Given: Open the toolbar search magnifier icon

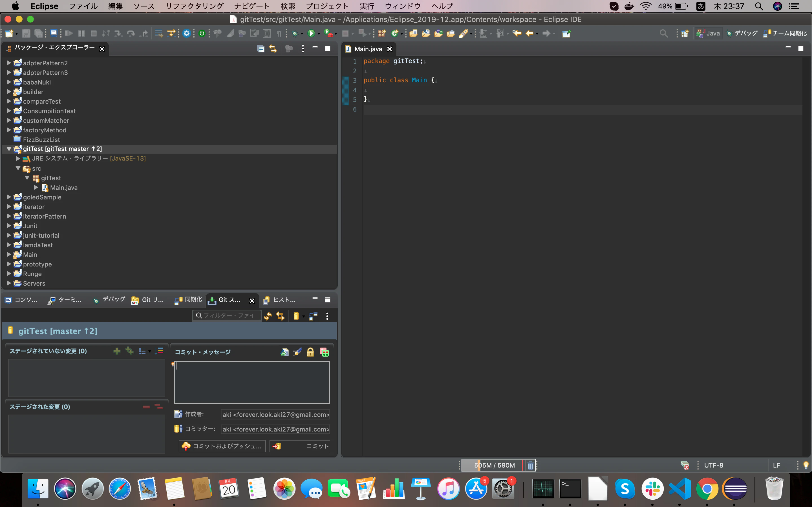Looking at the screenshot, I should tap(663, 33).
